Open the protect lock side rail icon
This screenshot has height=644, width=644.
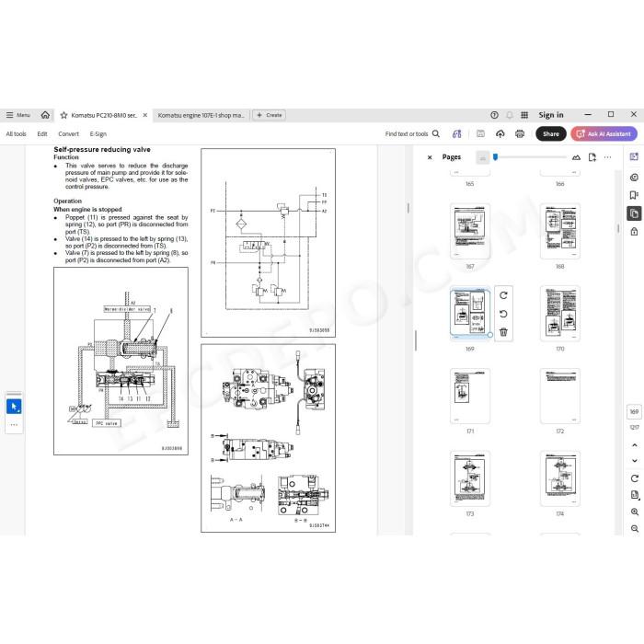pos(634,232)
